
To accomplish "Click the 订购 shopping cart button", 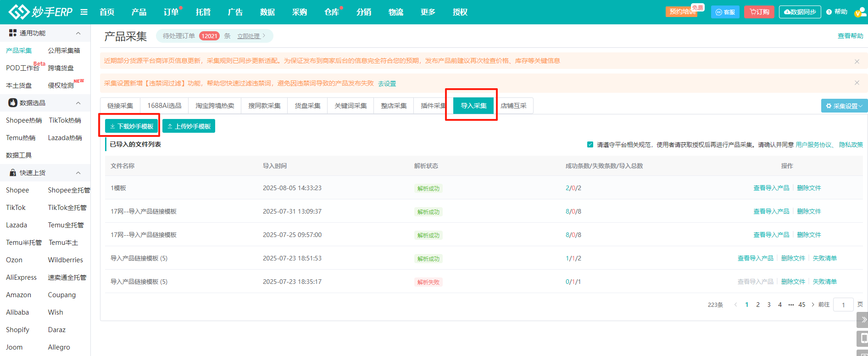I will click(x=759, y=12).
